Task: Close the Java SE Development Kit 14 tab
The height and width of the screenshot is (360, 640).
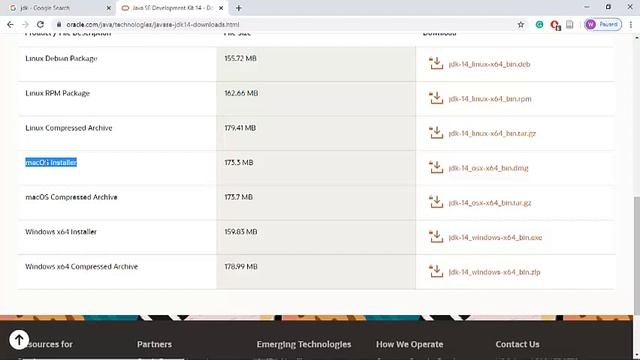Action: coord(221,8)
